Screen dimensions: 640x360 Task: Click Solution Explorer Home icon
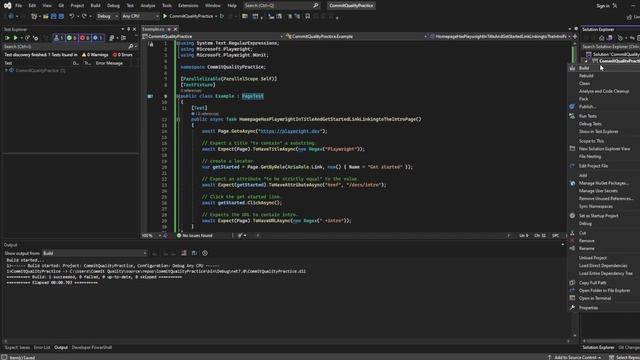click(601, 38)
